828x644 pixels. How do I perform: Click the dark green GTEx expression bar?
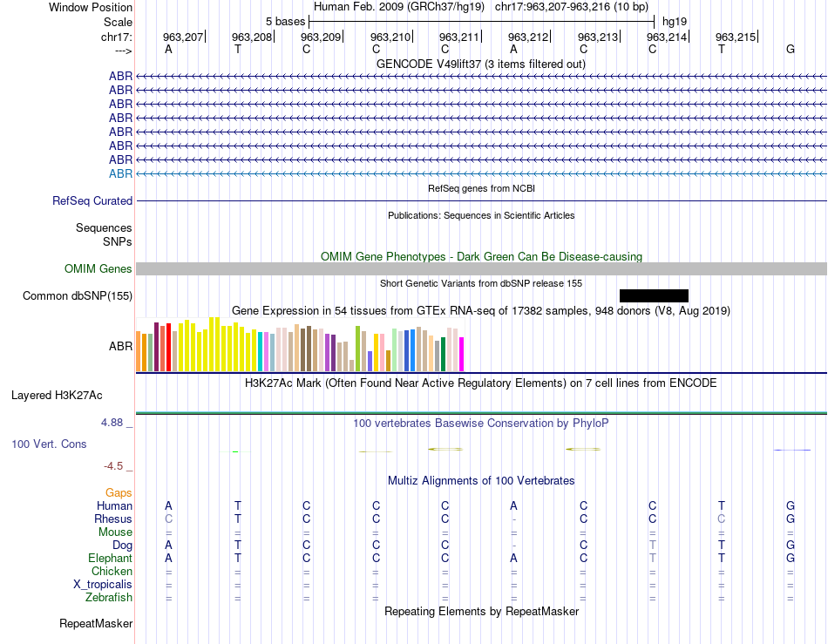click(443, 354)
